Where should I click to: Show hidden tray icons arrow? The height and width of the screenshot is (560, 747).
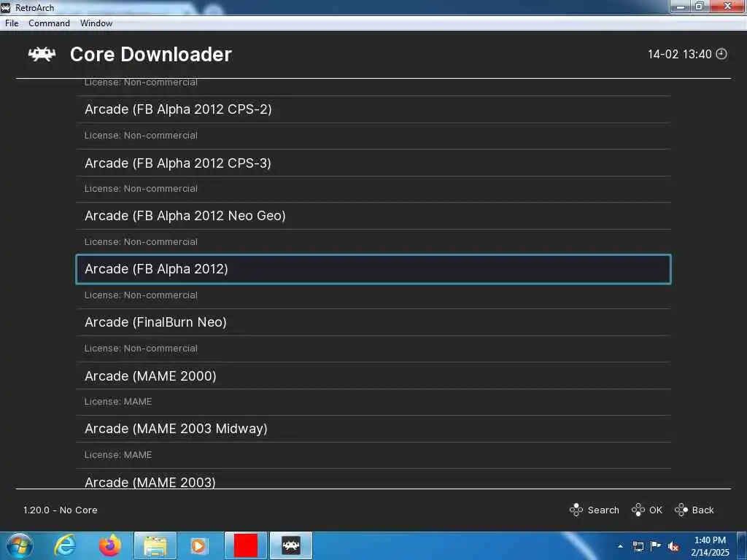[620, 546]
